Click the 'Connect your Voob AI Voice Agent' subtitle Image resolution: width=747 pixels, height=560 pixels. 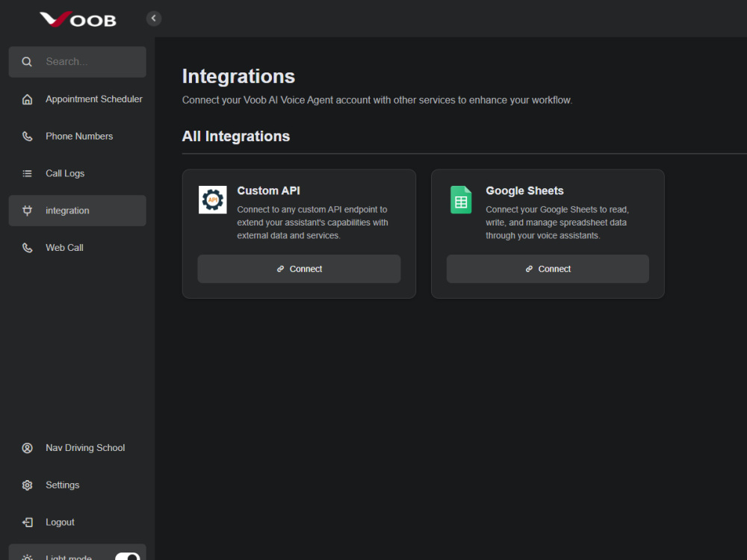pyautogui.click(x=376, y=100)
